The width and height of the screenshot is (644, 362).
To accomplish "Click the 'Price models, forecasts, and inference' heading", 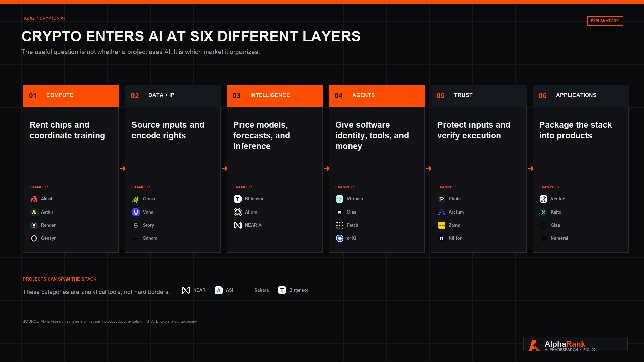I will click(262, 135).
